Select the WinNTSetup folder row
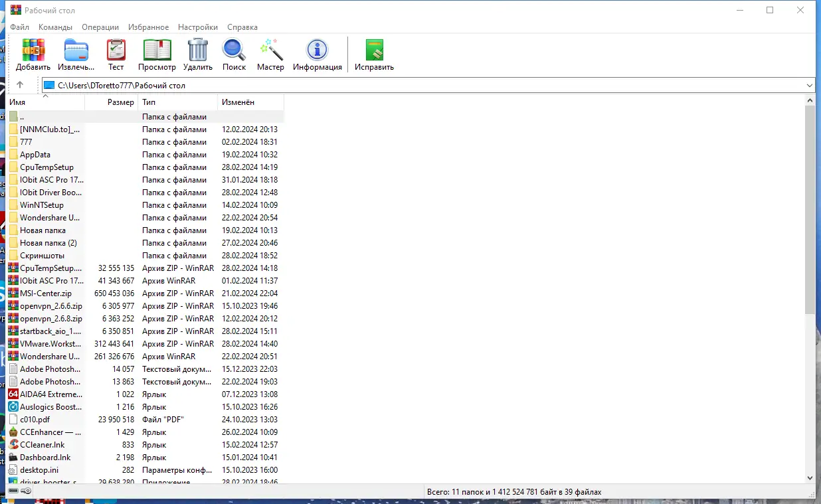The width and height of the screenshot is (821, 504). click(145, 205)
